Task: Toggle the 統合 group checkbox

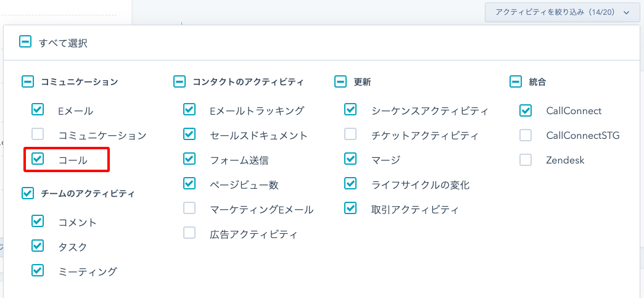Action: (x=516, y=82)
